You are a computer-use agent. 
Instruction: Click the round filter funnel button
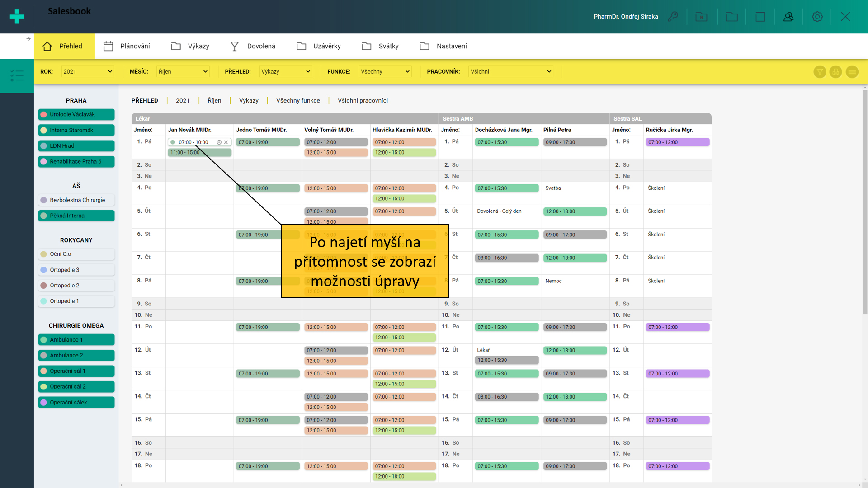click(820, 72)
